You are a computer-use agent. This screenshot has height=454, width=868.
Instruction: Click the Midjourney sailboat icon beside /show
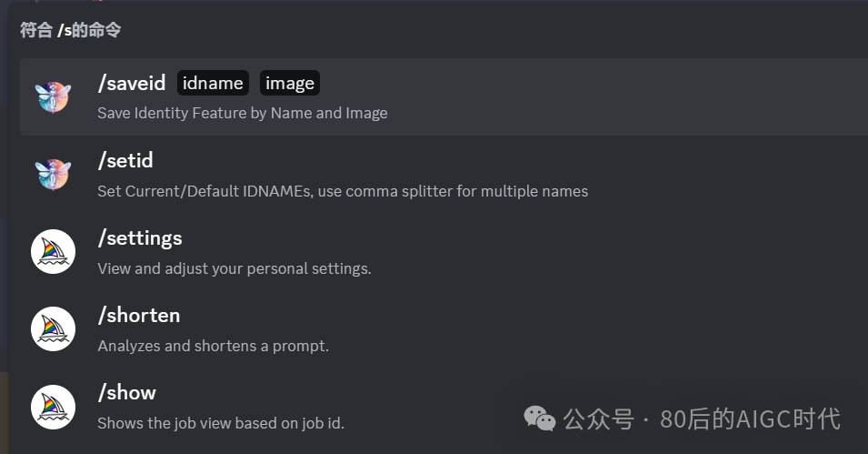pos(53,407)
